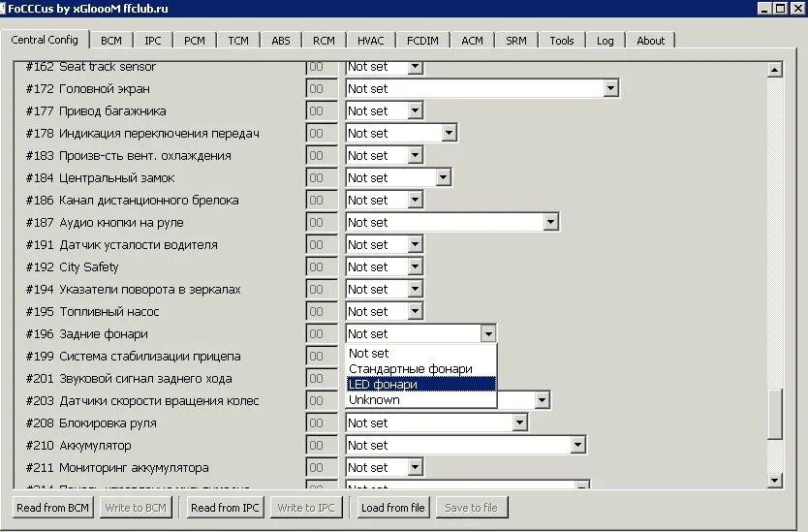
Task: Open #186 Канал дистанционного брелока dropdown
Action: [416, 200]
